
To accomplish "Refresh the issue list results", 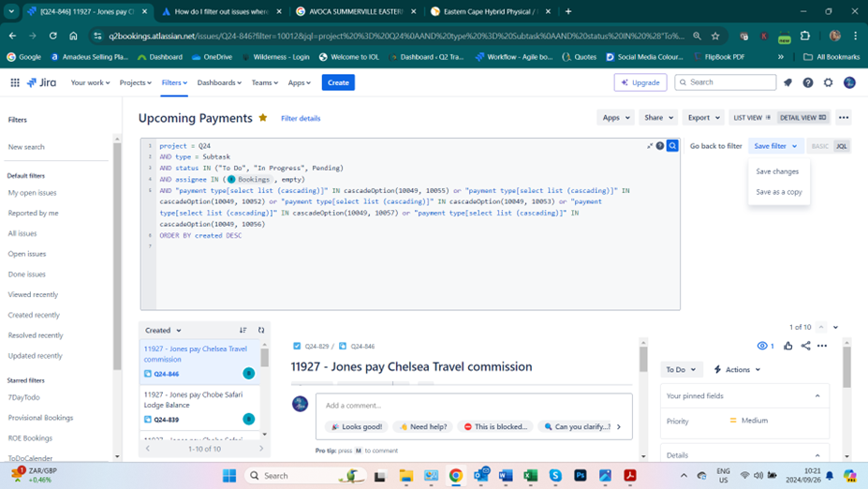I will [261, 330].
